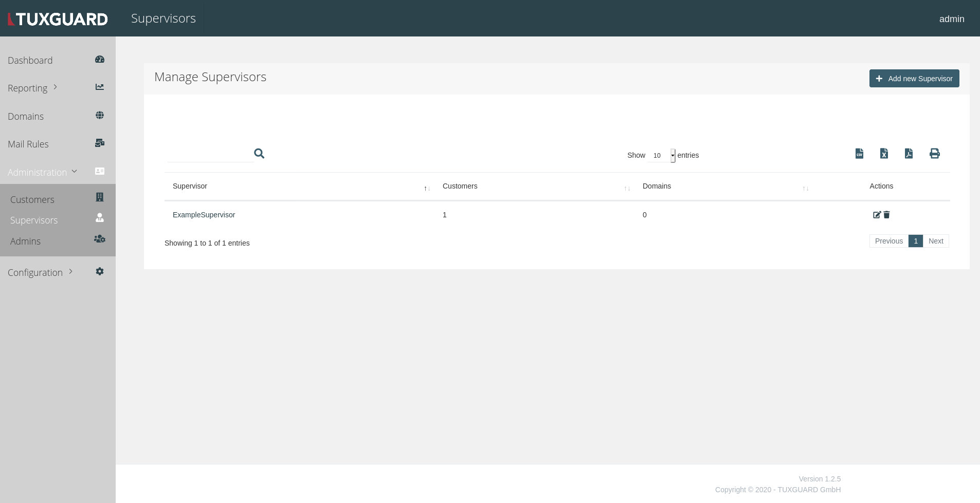Export table to Excel spreadsheet

coord(884,154)
